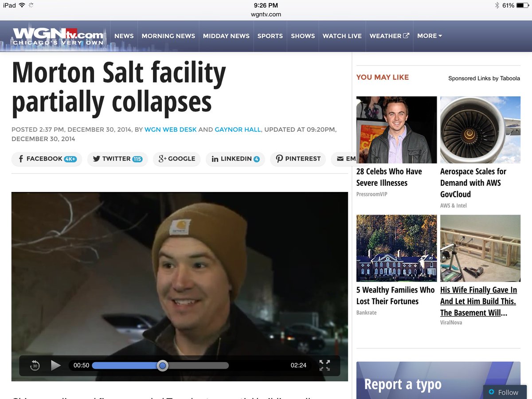Open the mansion photo thumbnail
532x399 pixels.
397,248
